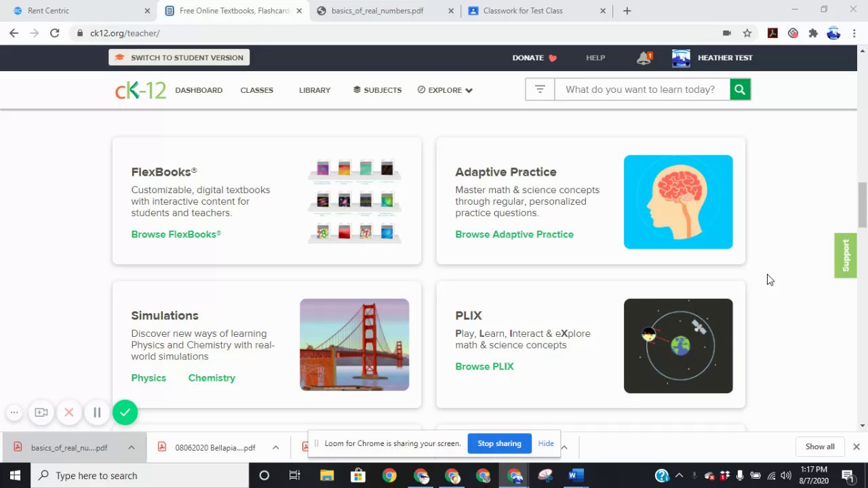Switch to Classwork for Test Class tab
Viewport: 868px width, 488px height.
click(537, 11)
